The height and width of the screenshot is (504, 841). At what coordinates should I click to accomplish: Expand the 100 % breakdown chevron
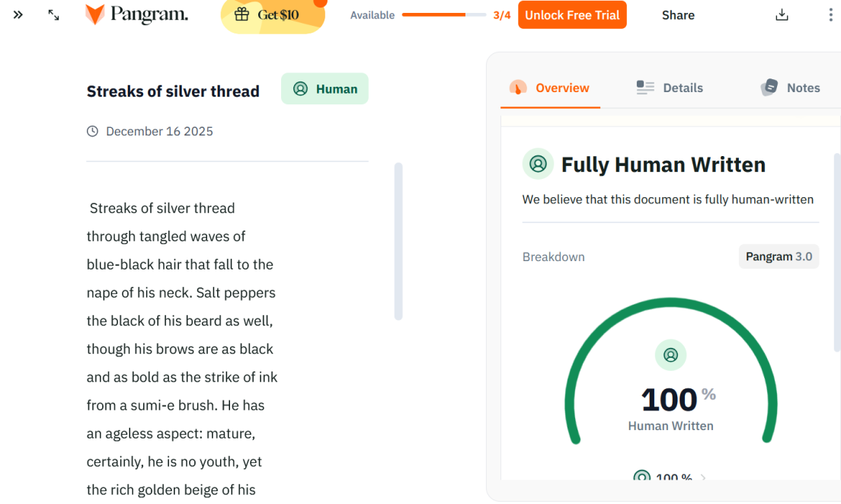[x=703, y=478]
